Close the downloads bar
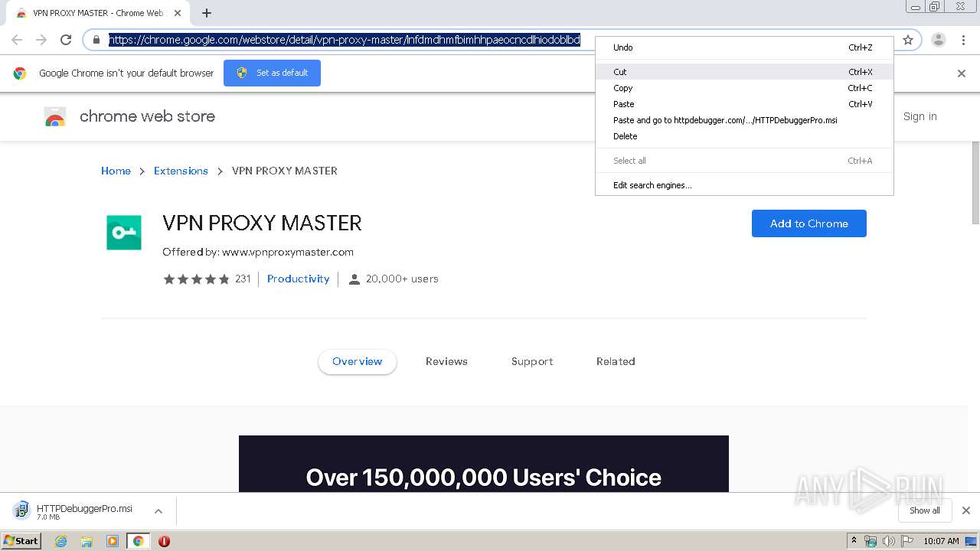Viewport: 980px width, 551px height. [x=966, y=510]
